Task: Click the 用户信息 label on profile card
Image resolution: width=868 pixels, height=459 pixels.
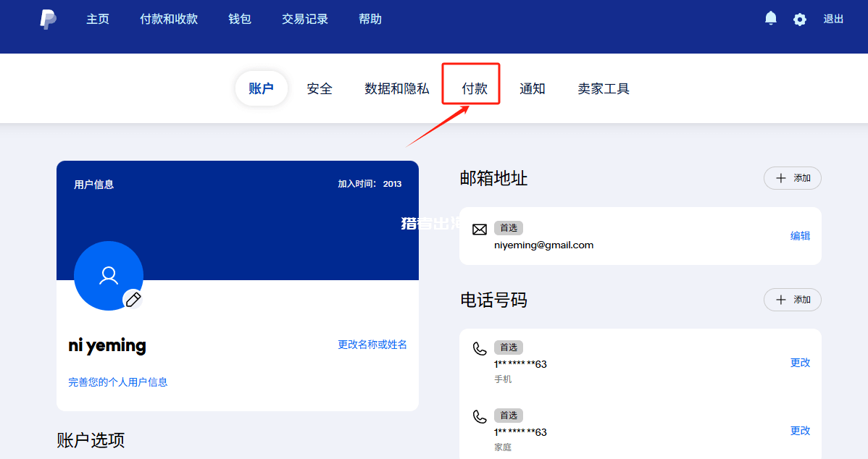Action: 94,184
